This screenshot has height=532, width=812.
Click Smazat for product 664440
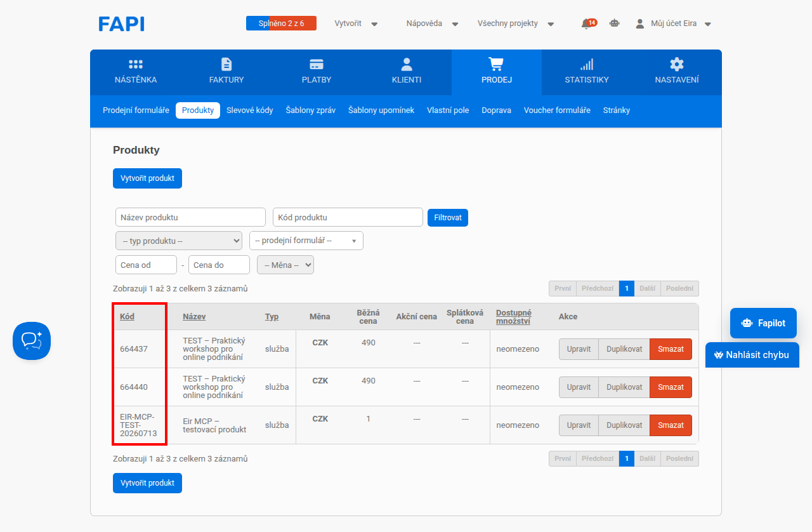(671, 387)
